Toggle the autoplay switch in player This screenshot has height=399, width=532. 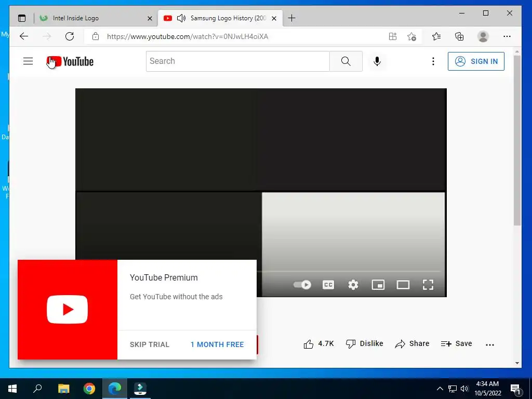(302, 285)
